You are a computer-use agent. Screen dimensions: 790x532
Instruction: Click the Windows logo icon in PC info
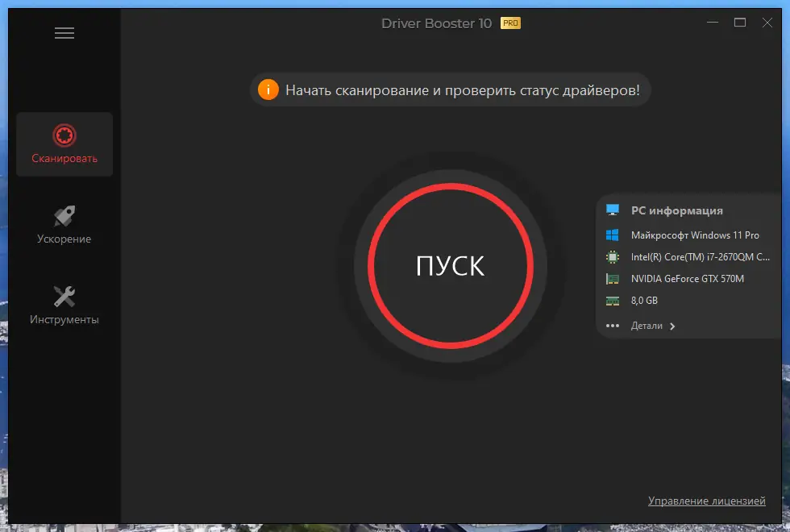click(x=613, y=235)
